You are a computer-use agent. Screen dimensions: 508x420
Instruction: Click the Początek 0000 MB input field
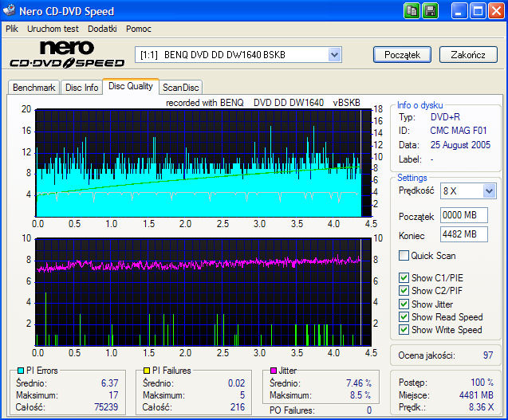tap(464, 215)
